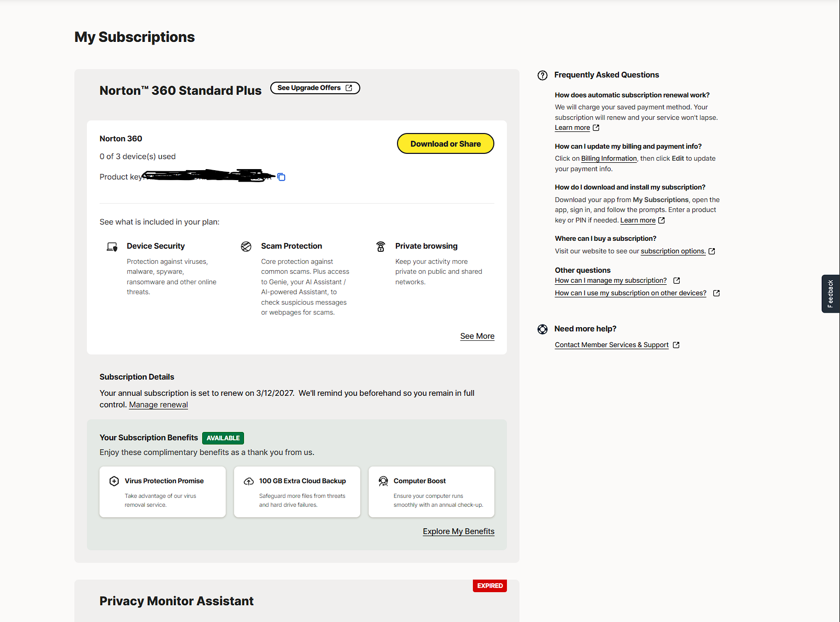Click the Need more help lifebuoy icon
The height and width of the screenshot is (622, 840).
[x=543, y=329]
